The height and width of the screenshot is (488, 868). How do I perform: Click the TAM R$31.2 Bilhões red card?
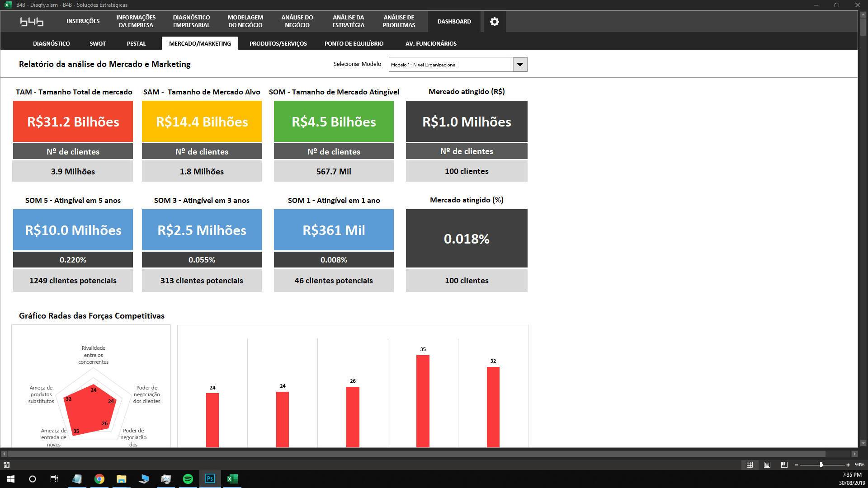tap(73, 122)
